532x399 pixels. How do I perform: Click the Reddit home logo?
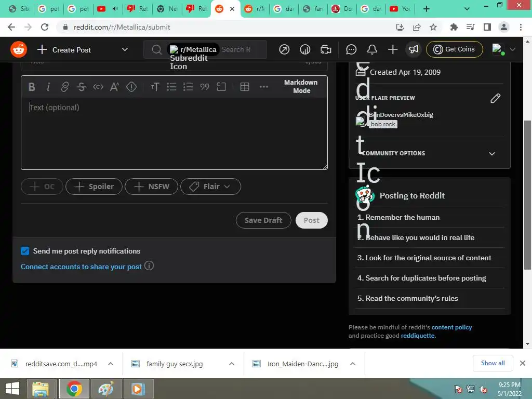point(19,49)
